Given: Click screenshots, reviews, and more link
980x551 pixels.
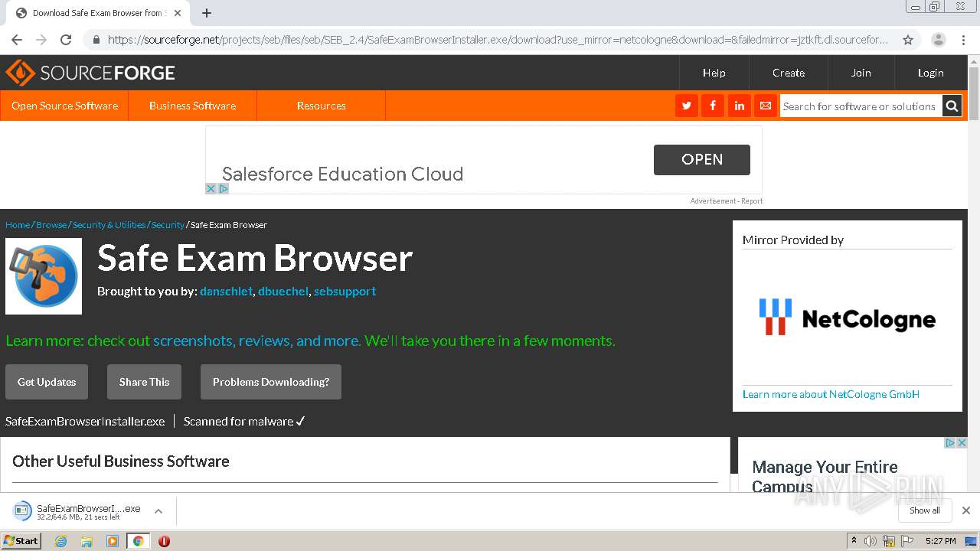Looking at the screenshot, I should [256, 341].
